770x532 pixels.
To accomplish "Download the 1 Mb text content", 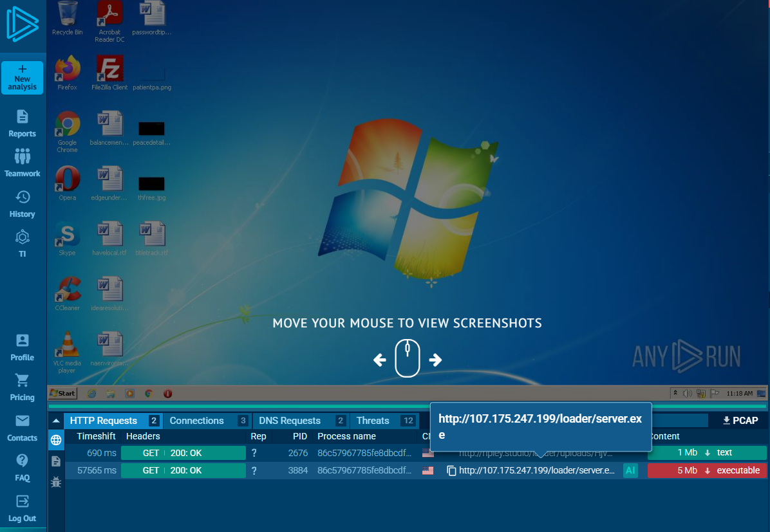I will click(707, 452).
